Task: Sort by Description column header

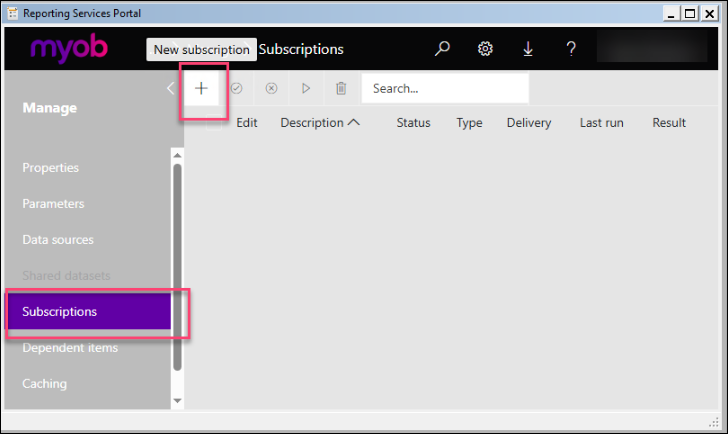Action: [319, 123]
